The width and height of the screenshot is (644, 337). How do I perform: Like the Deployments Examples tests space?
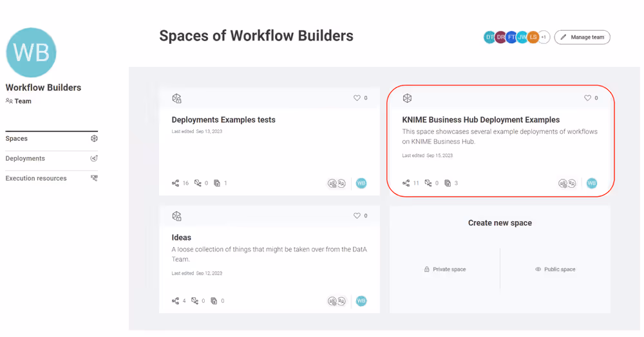coord(357,98)
